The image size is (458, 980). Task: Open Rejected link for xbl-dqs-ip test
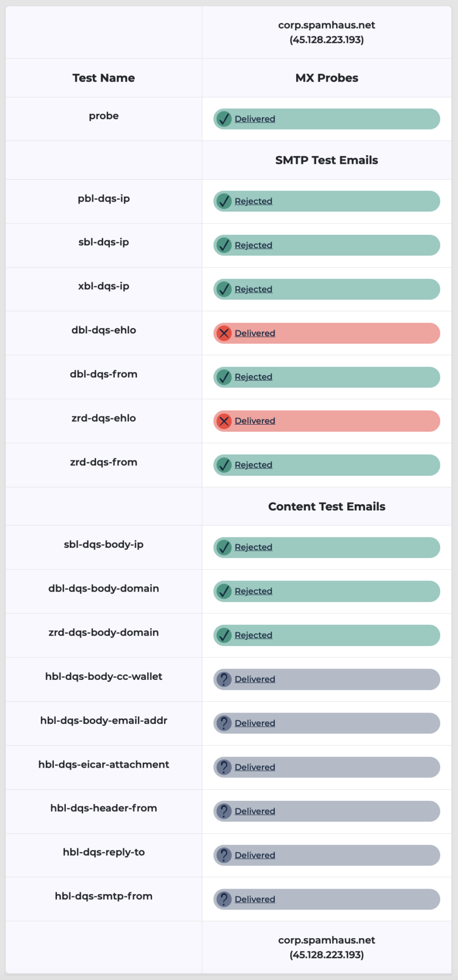pyautogui.click(x=253, y=289)
